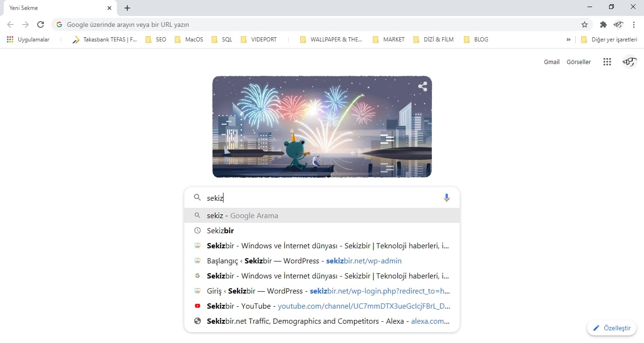Viewport: 644px width, 343px height.
Task: Bookmark this page with star icon
Action: (x=585, y=24)
